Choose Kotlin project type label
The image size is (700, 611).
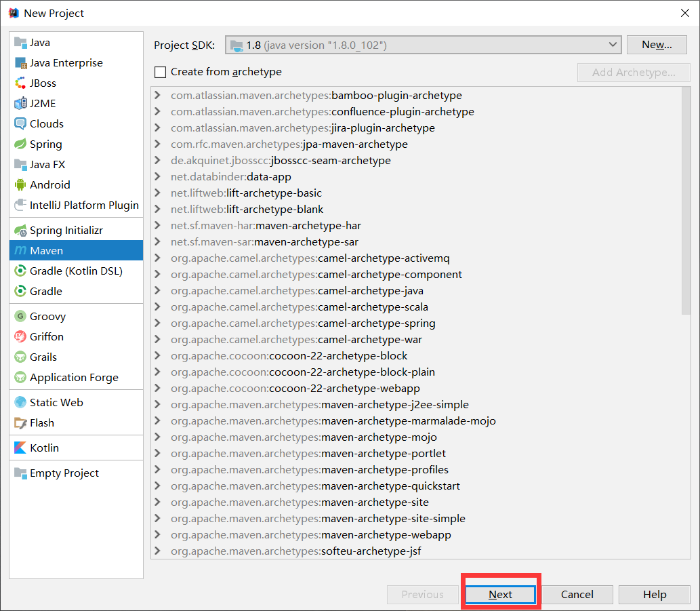point(44,448)
